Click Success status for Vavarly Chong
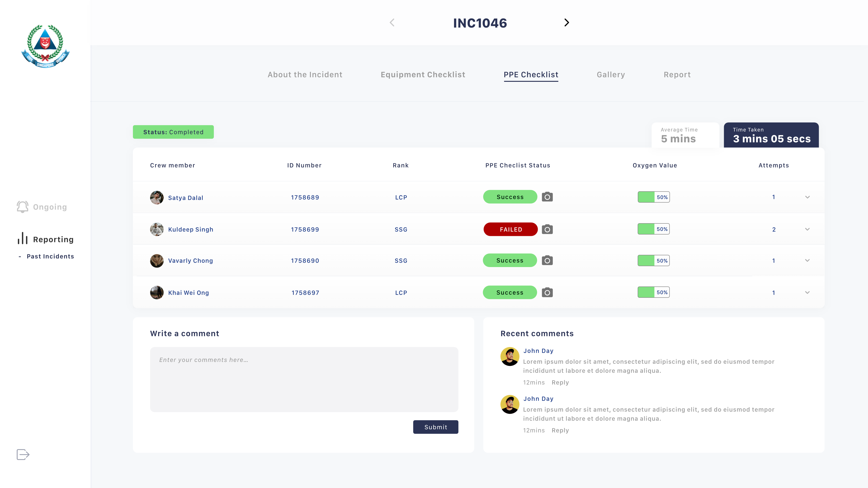This screenshot has height=488, width=868. point(510,260)
